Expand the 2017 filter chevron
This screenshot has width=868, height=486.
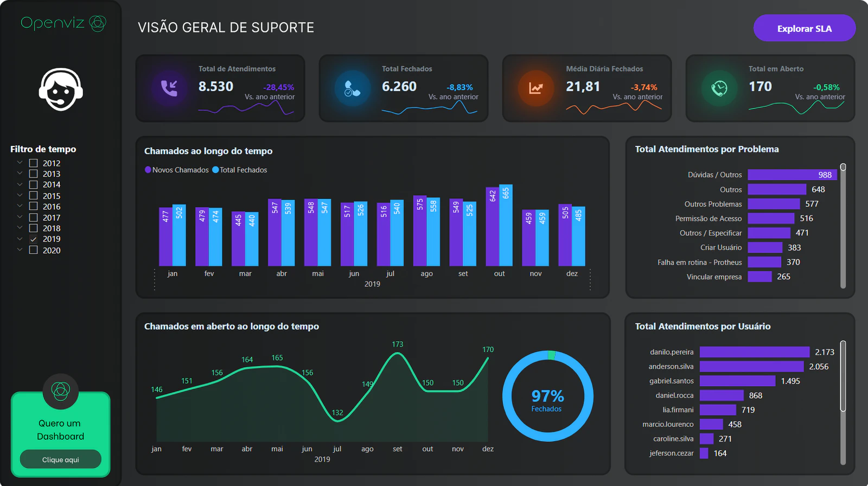[20, 216]
